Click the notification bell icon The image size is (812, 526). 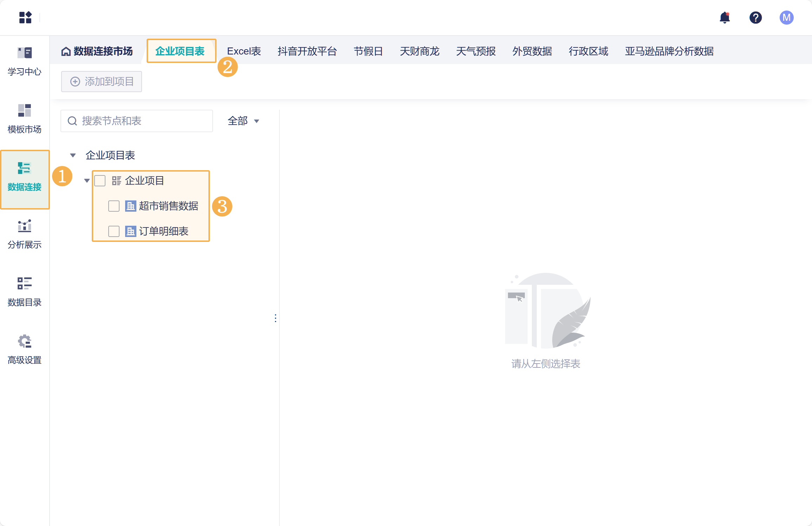coord(724,18)
